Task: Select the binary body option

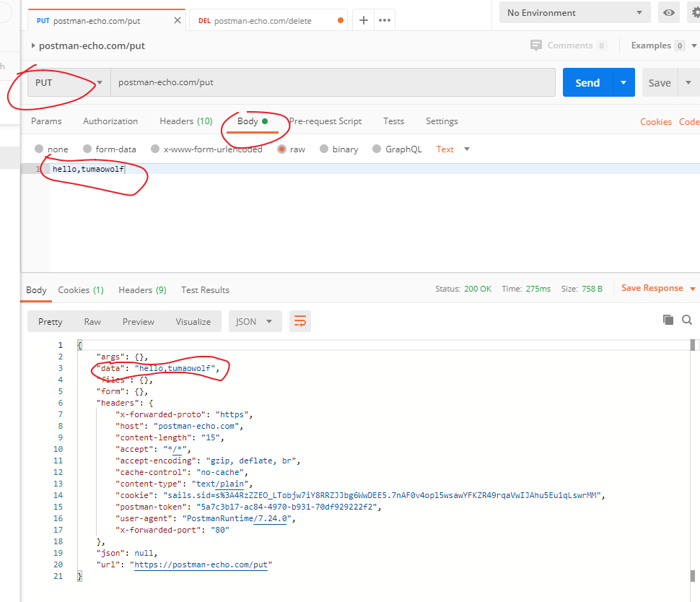Action: tap(339, 149)
